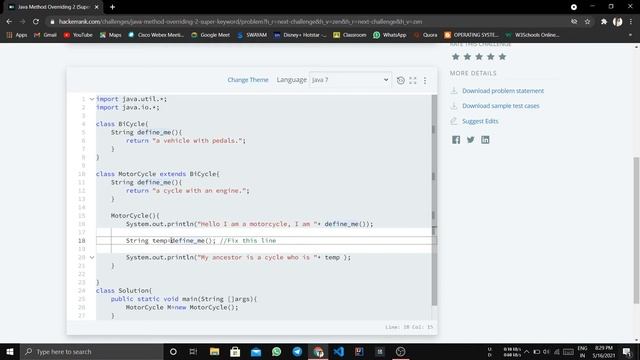Viewport: 640px width, 360px height.
Task: Open Chrome's three-dot menu
Action: coord(631,22)
